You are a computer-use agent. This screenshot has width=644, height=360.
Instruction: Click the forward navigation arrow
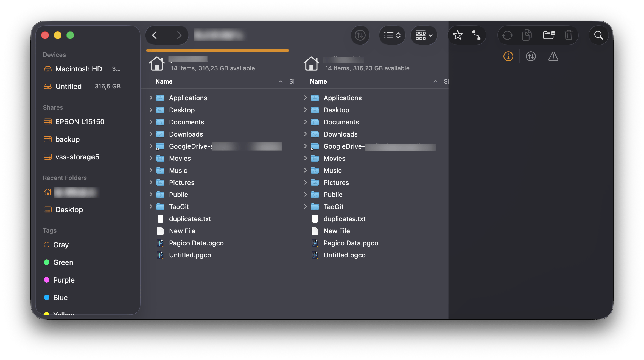click(x=179, y=35)
